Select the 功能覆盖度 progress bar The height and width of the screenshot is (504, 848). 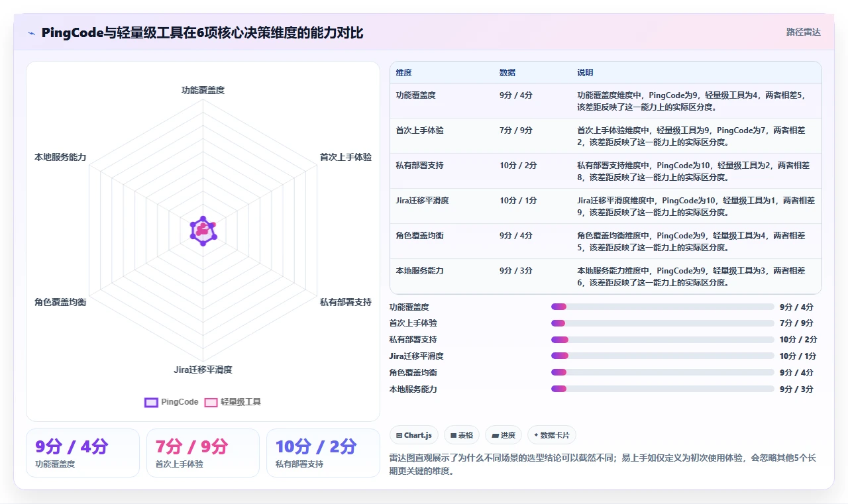click(x=662, y=307)
